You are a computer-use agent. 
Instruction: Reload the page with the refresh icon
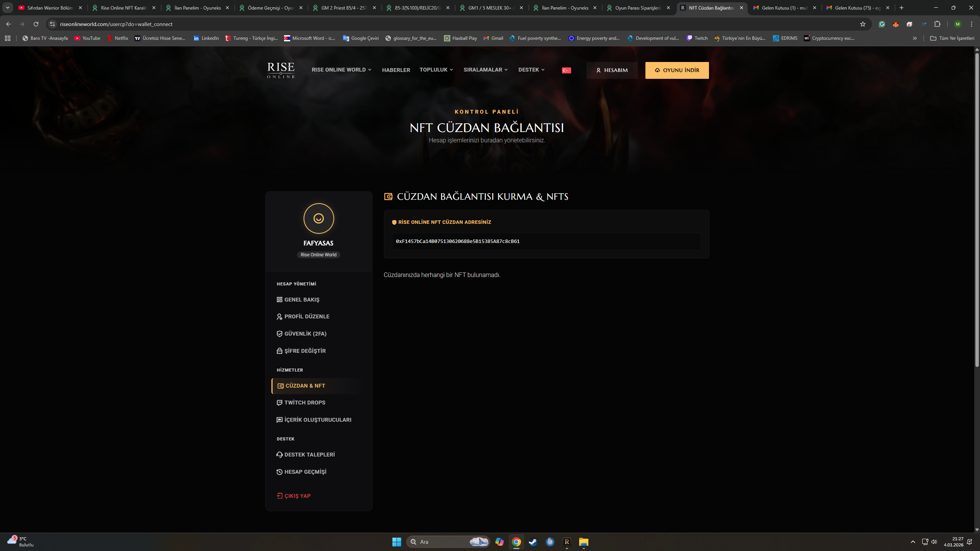click(x=36, y=24)
